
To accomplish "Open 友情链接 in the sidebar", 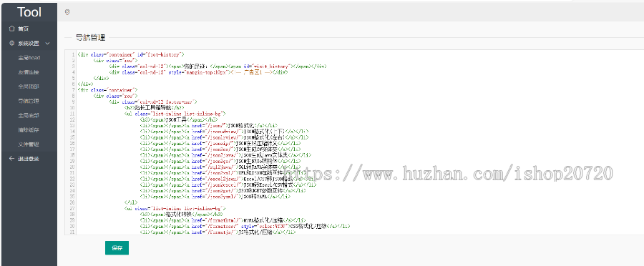I will click(x=29, y=72).
